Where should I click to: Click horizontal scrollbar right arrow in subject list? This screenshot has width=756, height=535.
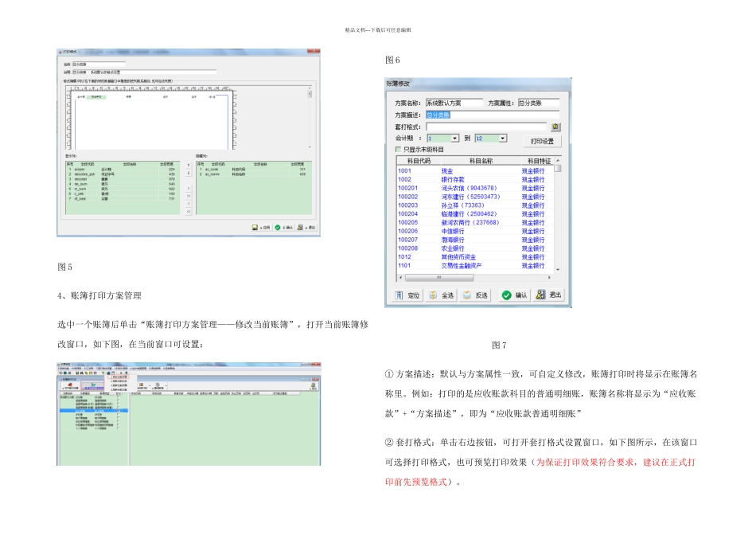549,278
